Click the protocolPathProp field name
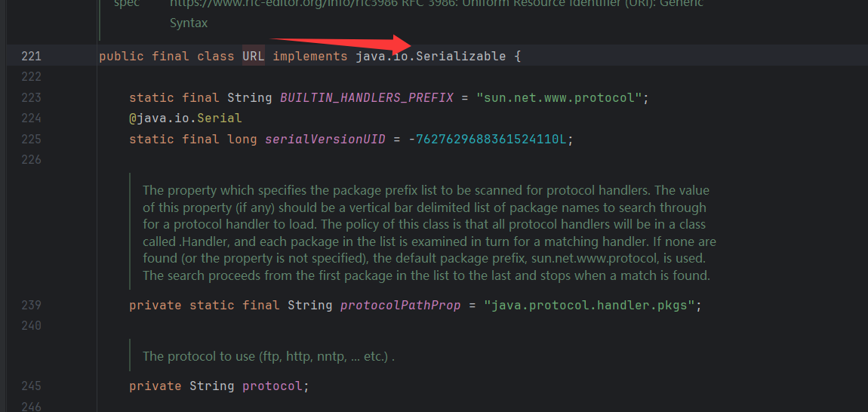This screenshot has height=412, width=868. (400, 305)
